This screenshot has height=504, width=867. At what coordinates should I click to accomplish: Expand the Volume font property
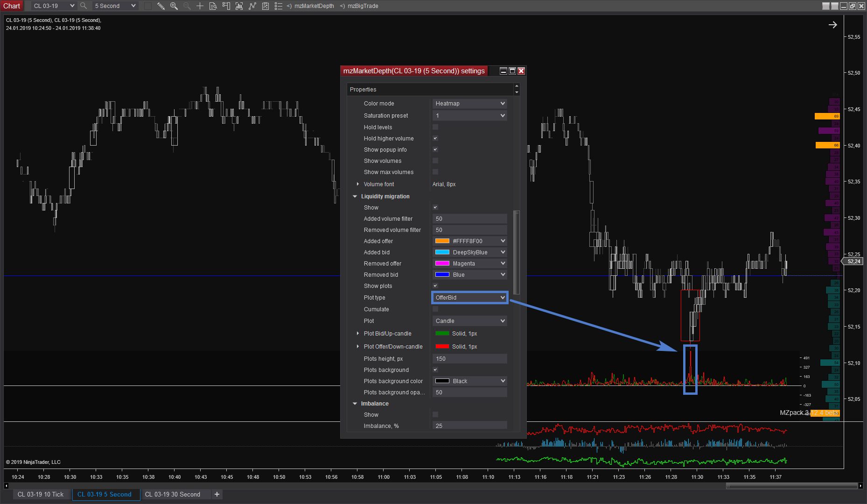click(x=357, y=184)
